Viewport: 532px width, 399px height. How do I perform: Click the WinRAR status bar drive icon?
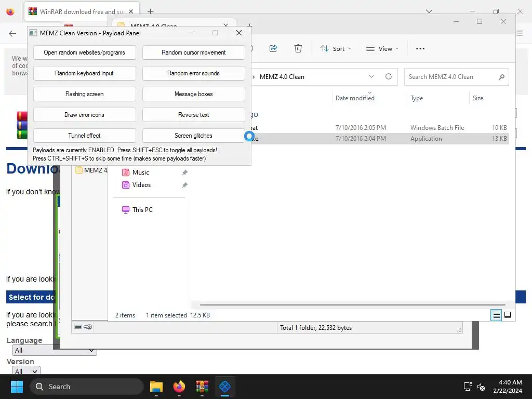click(x=78, y=327)
